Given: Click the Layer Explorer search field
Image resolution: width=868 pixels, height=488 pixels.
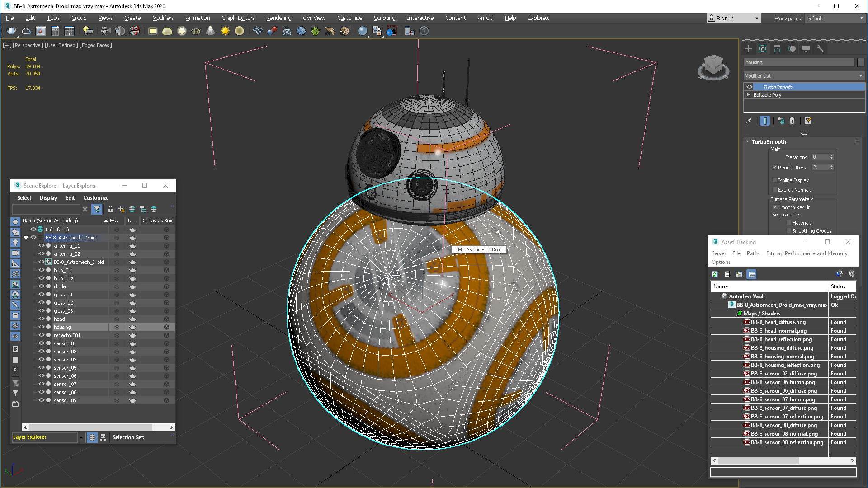Looking at the screenshot, I should click(x=46, y=209).
